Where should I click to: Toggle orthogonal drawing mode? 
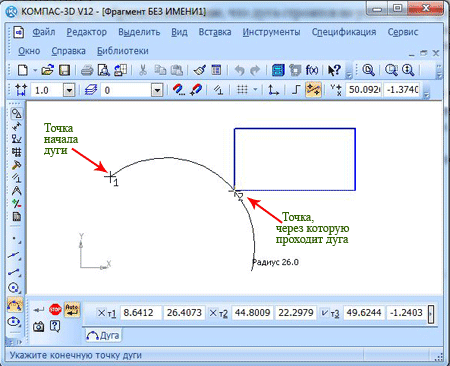point(296,90)
